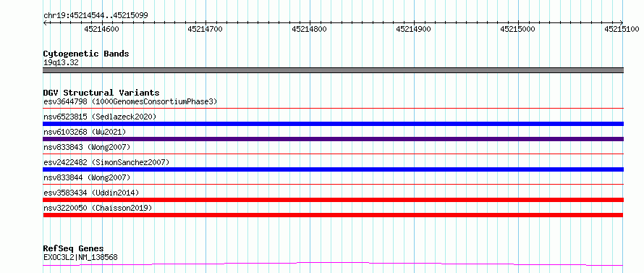644x273 pixels.
Task: Open the EXOC3L2|NM_138568 gene label
Action: [x=80, y=258]
